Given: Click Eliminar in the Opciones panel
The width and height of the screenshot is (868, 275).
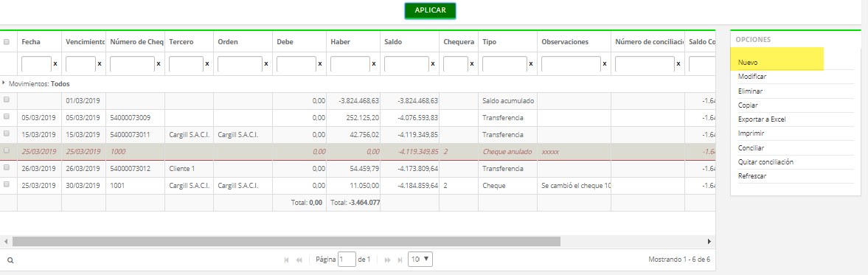Looking at the screenshot, I should pyautogui.click(x=751, y=91).
